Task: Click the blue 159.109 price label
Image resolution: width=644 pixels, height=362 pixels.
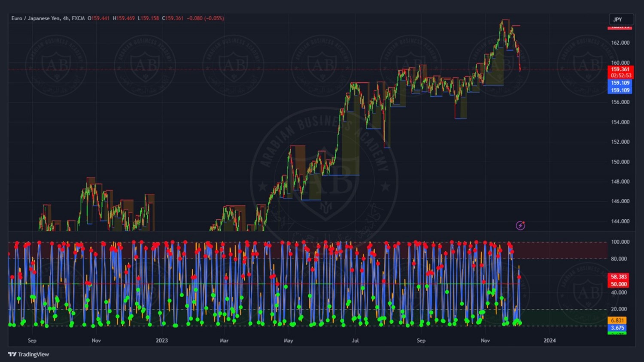Action: [x=620, y=83]
